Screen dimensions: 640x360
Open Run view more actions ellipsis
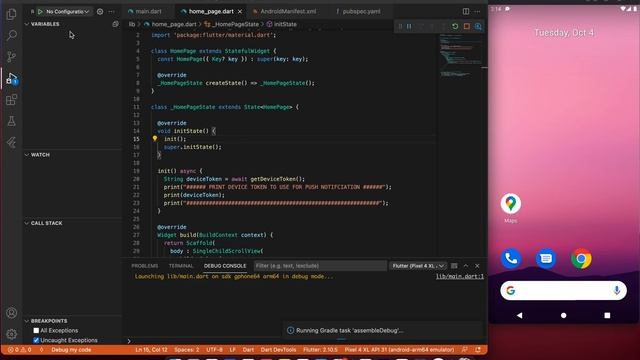coord(111,11)
